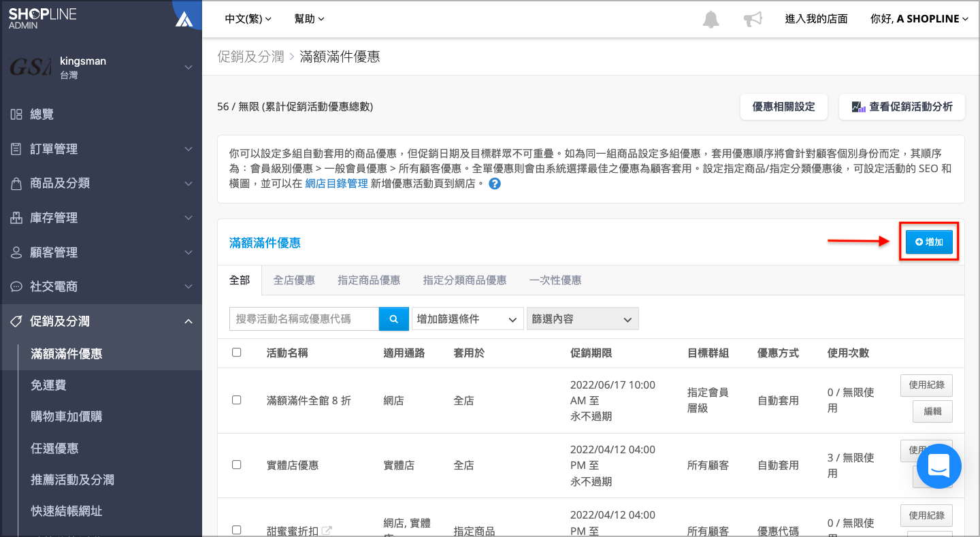
Task: Switch to the 指定商品優惠 tab
Action: coord(369,280)
